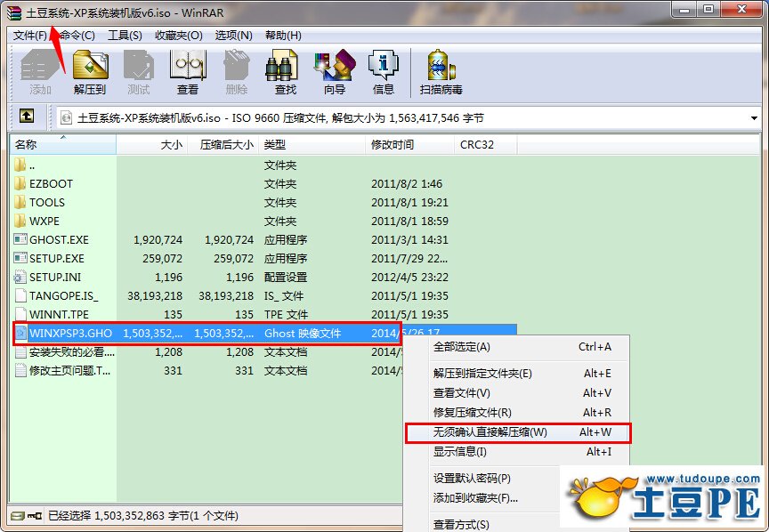Select the TOOLS folder name
This screenshot has height=532, width=769.
(47, 203)
